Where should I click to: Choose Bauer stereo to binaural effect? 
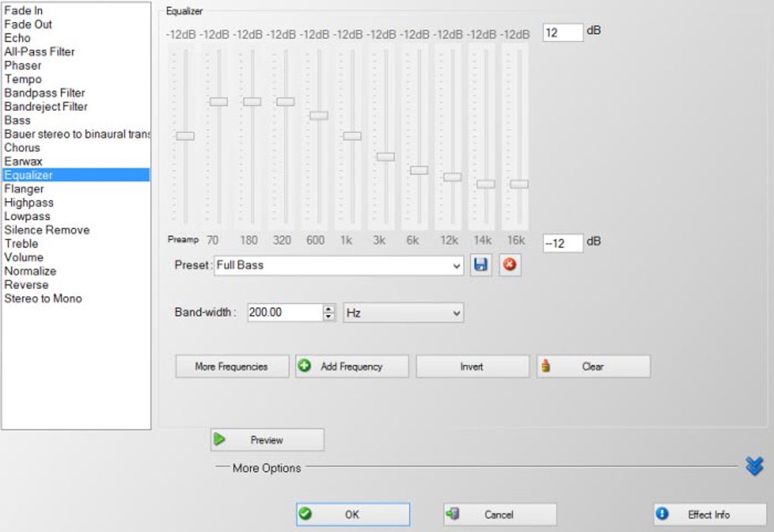(x=77, y=134)
